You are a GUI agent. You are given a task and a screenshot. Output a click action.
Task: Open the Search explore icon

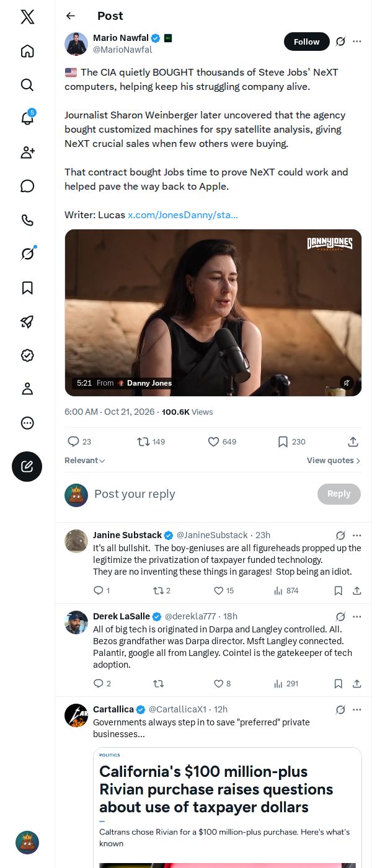coord(27,85)
